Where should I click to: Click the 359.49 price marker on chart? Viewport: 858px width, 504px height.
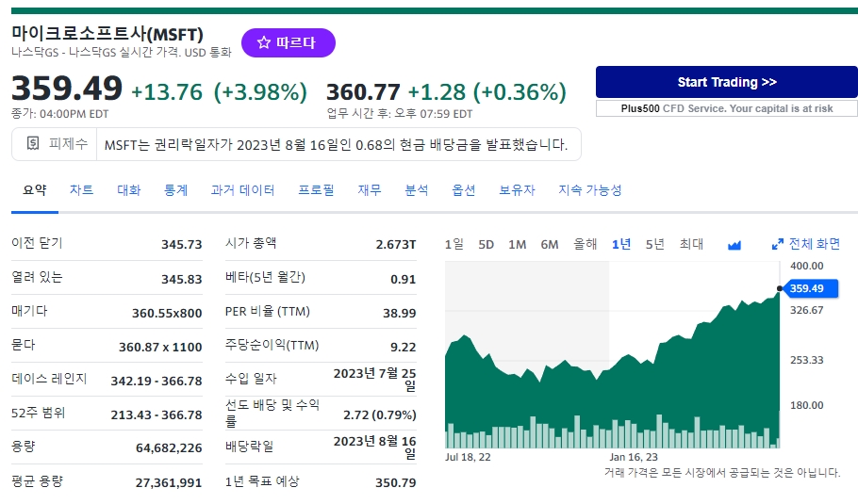pos(809,288)
